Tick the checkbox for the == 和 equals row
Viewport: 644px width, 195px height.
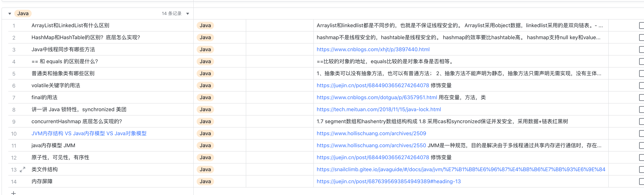(642, 61)
